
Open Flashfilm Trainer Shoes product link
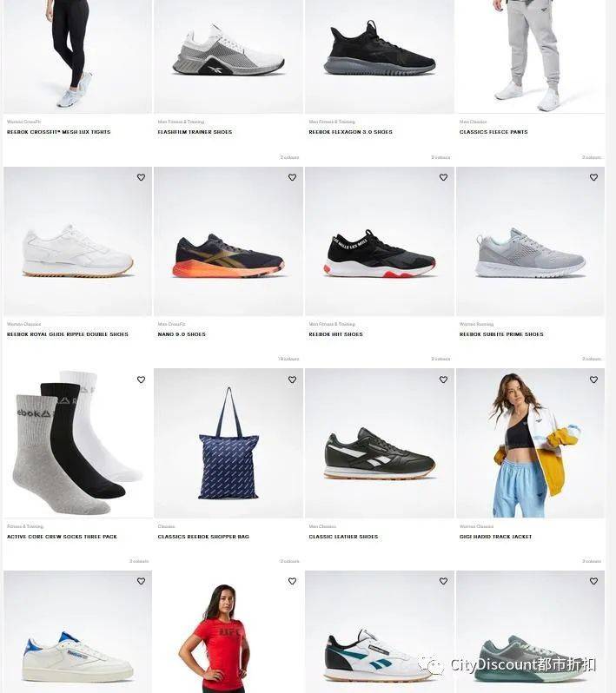pyautogui.click(x=195, y=132)
